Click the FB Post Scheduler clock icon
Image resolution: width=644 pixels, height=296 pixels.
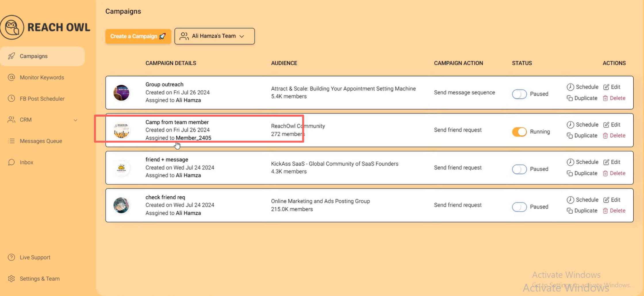tap(11, 98)
